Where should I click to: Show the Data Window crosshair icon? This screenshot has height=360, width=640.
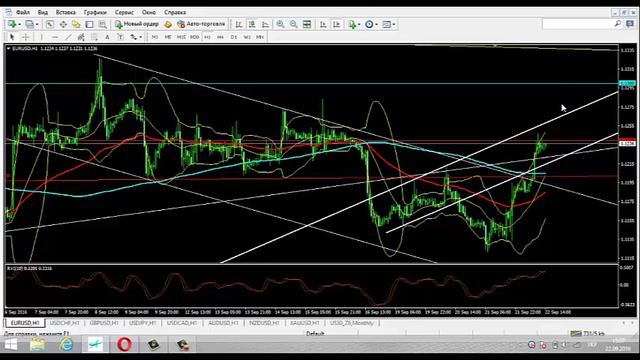[63, 24]
